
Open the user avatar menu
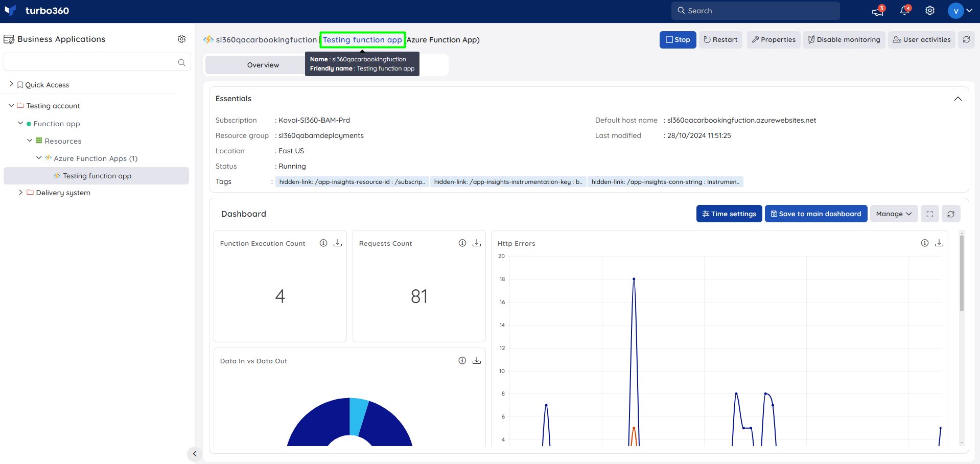tap(960, 11)
